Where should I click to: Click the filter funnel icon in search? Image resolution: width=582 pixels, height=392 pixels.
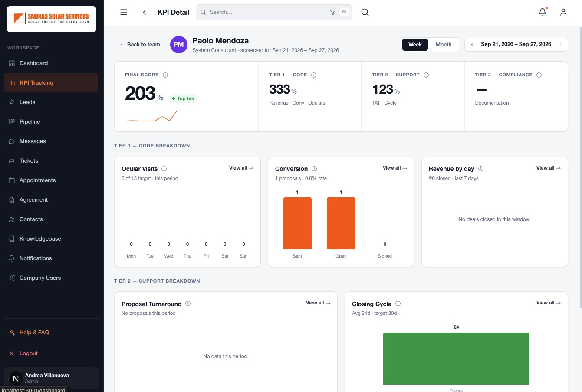click(x=333, y=12)
